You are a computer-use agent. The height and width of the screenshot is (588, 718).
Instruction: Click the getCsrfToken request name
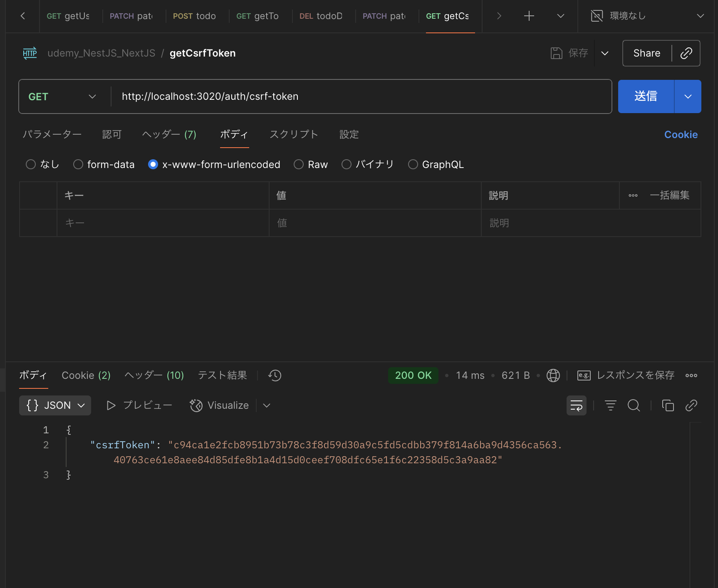pos(203,53)
